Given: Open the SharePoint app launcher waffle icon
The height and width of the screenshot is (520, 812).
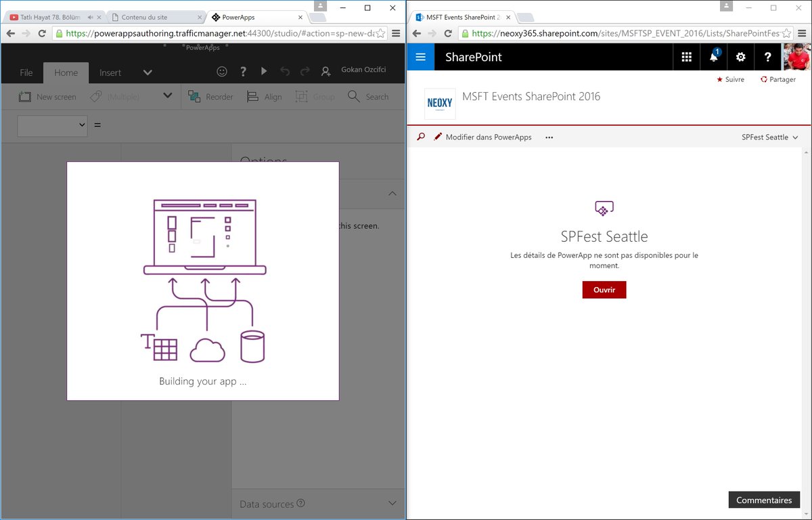Looking at the screenshot, I should 686,57.
